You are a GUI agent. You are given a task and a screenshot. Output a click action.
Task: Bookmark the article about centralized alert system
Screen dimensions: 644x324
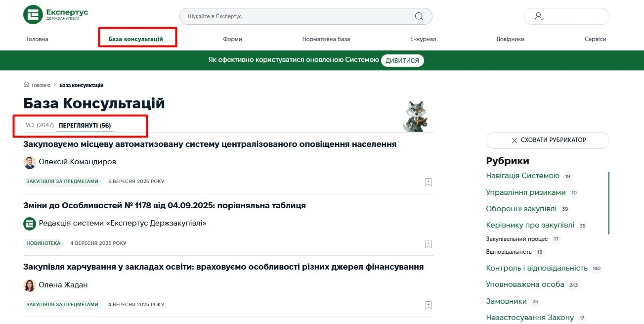coord(428,182)
